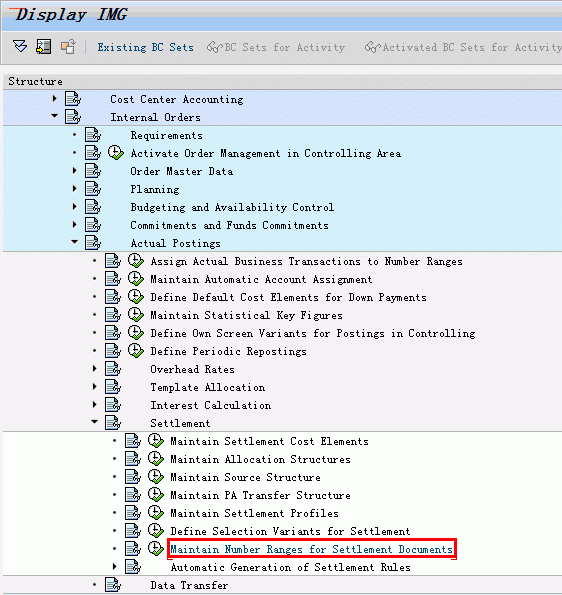Click the Position on activity toolbar icon
This screenshot has height=595, width=562.
44,46
